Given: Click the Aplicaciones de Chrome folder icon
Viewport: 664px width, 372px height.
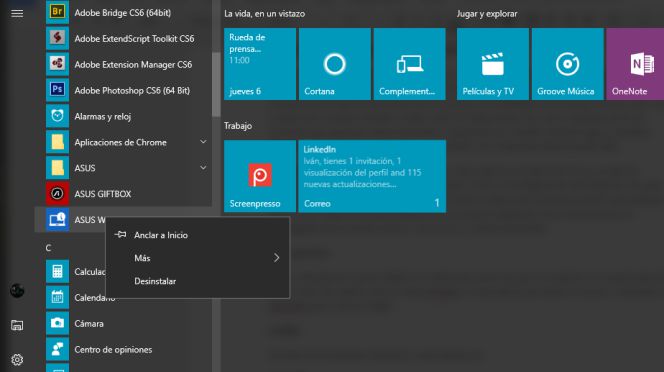Looking at the screenshot, I should point(57,142).
